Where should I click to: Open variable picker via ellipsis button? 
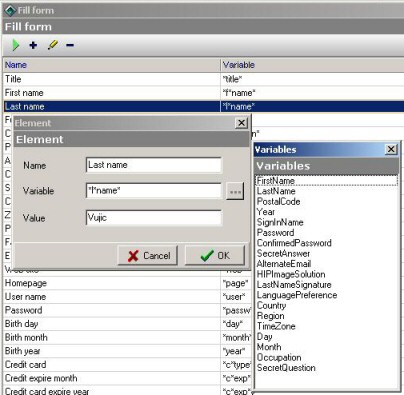pyautogui.click(x=235, y=191)
